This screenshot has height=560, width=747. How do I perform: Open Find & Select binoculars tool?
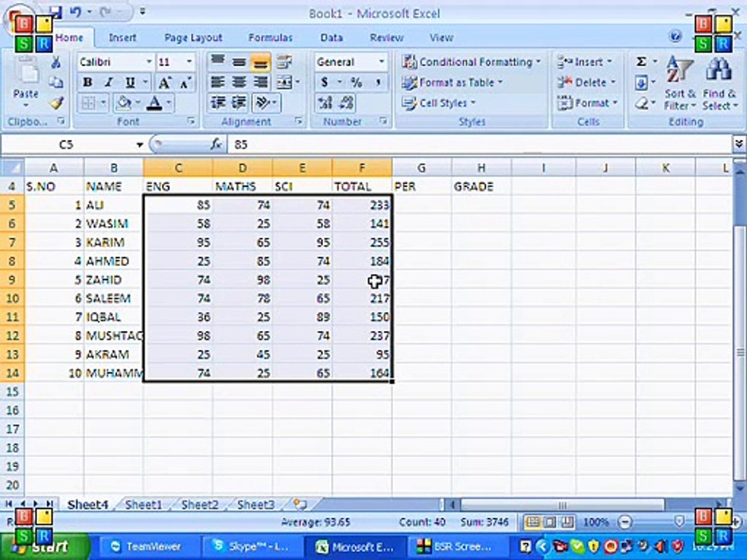pos(720,83)
